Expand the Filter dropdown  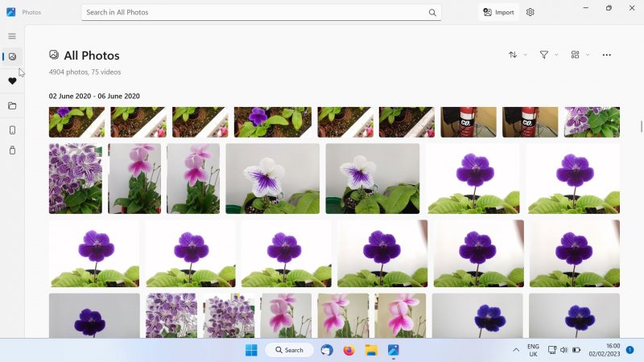click(x=548, y=55)
